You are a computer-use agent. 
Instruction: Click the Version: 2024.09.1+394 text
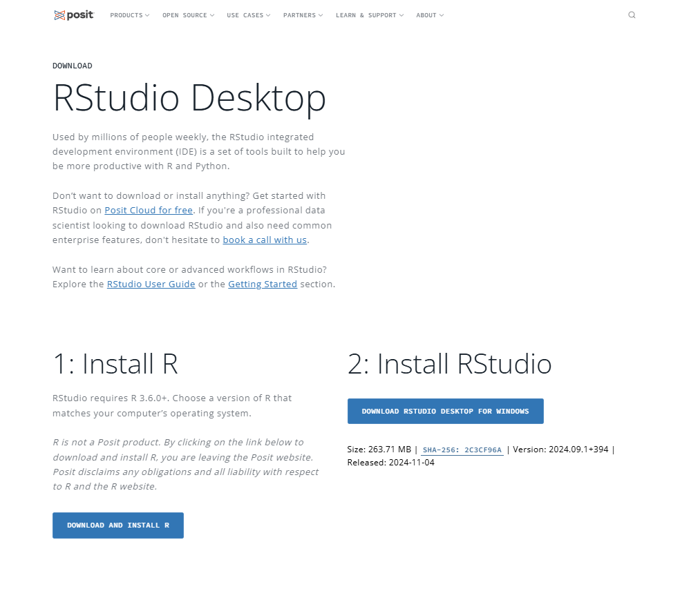coord(560,450)
